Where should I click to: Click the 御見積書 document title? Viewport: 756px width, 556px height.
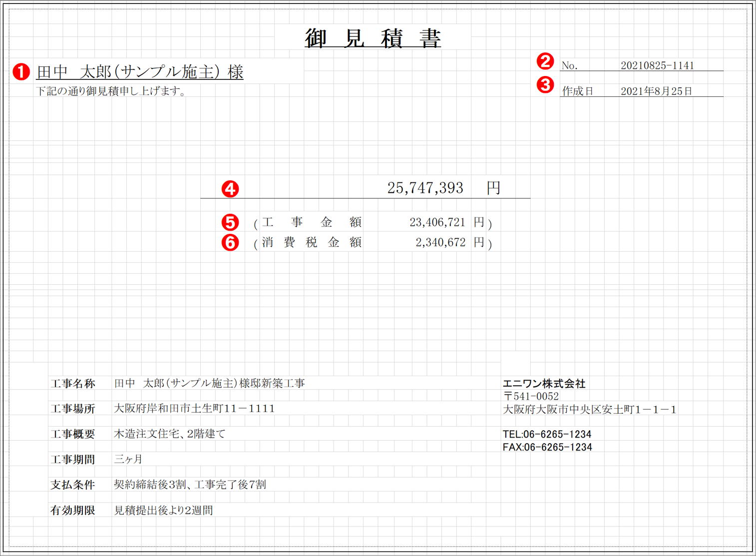(x=374, y=37)
